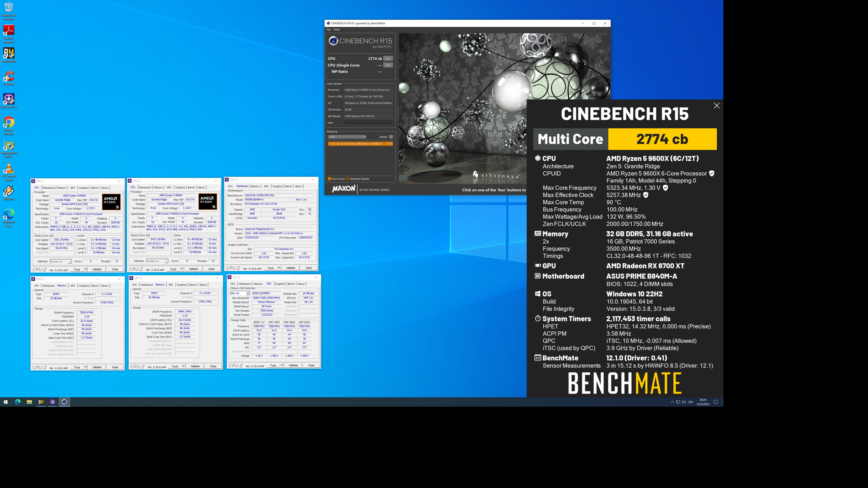Switch to Cinebench via its taskbar icon
The width and height of the screenshot is (868, 488).
pos(64,402)
